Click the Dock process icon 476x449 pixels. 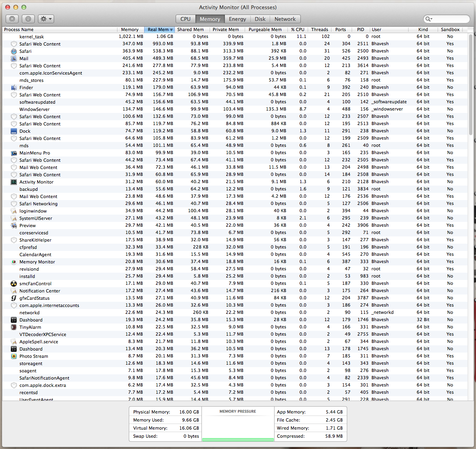point(14,131)
